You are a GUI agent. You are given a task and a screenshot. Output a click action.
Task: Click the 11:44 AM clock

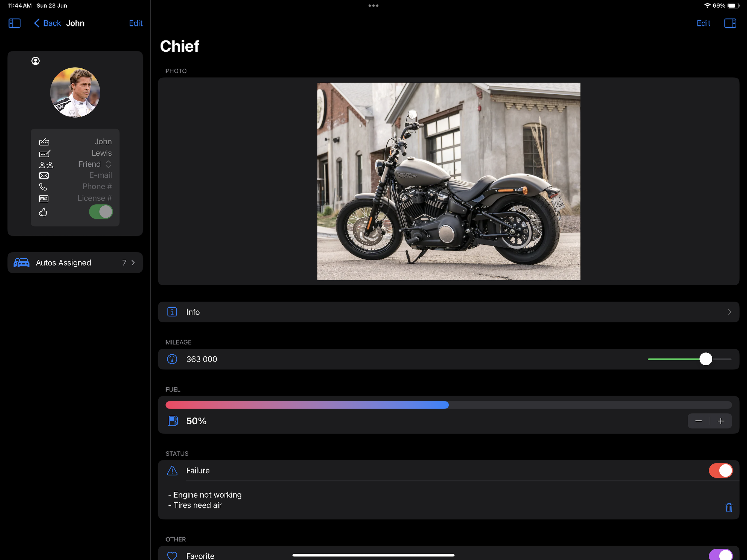click(20, 6)
